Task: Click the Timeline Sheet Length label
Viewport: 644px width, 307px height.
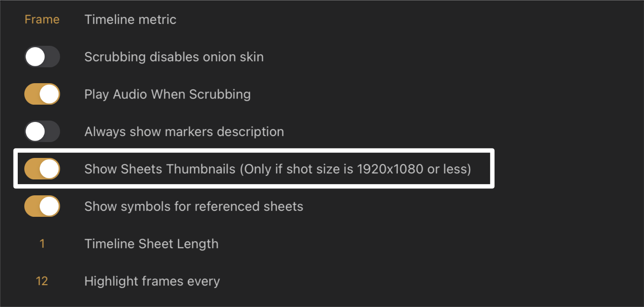Action: 151,244
